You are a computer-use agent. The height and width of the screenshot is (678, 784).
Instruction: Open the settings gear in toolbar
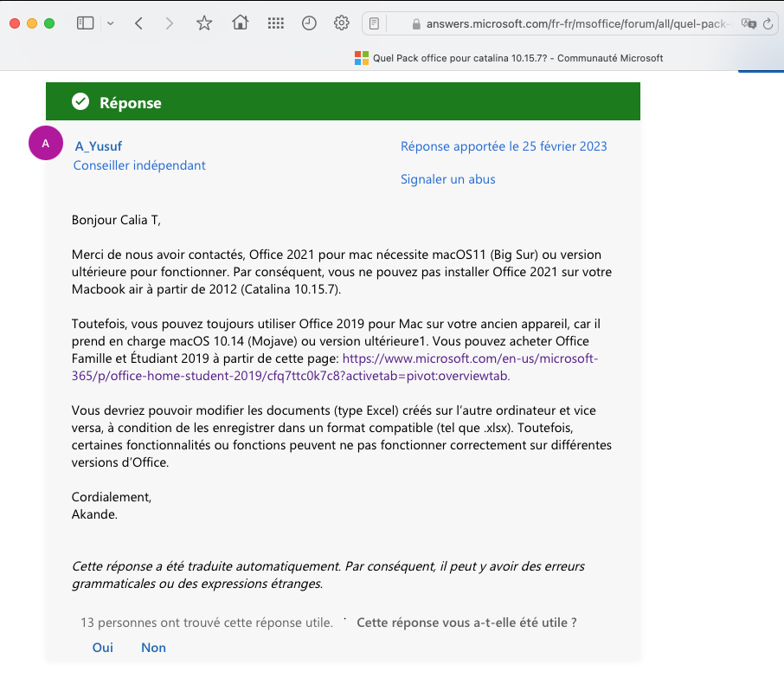click(x=342, y=23)
